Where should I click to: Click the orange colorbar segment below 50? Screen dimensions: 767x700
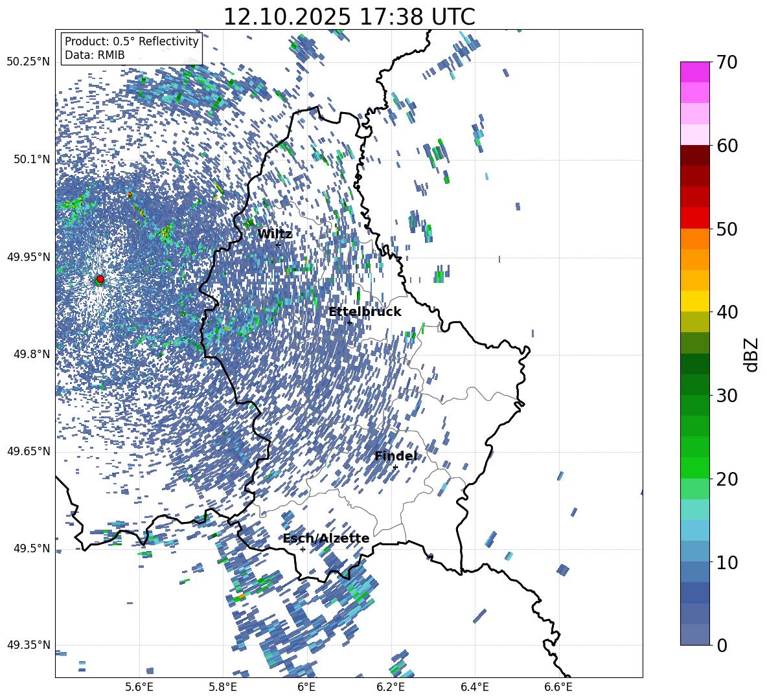pos(694,239)
